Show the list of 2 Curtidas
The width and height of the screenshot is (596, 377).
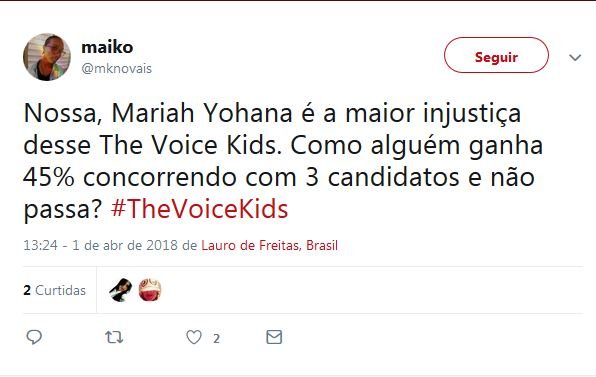[x=55, y=290]
